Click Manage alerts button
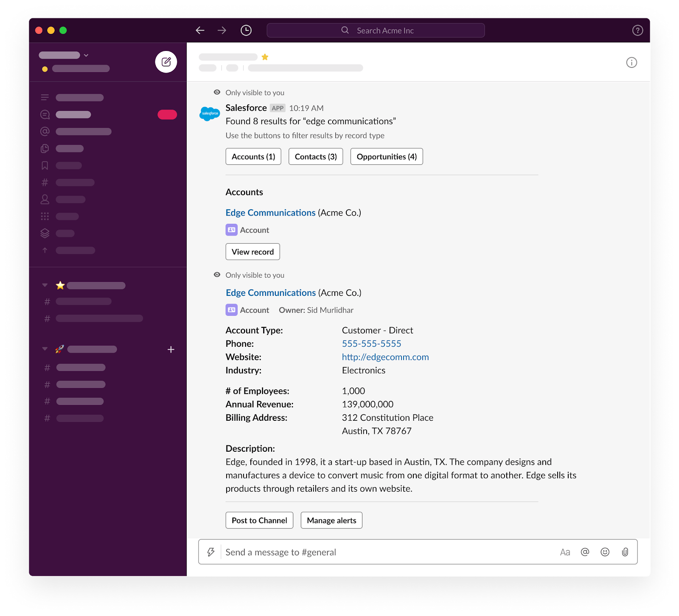 [x=331, y=520]
